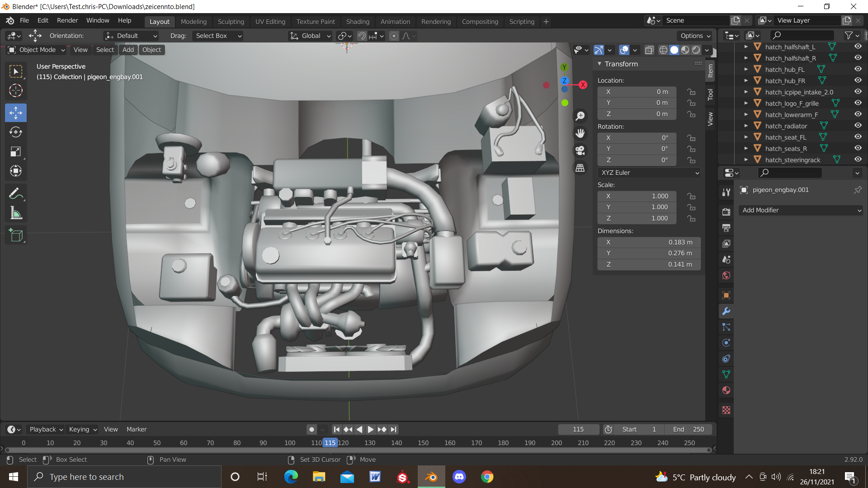The image size is (868, 488).
Task: Open the XYZ Euler rotation dropdown
Action: coord(649,173)
